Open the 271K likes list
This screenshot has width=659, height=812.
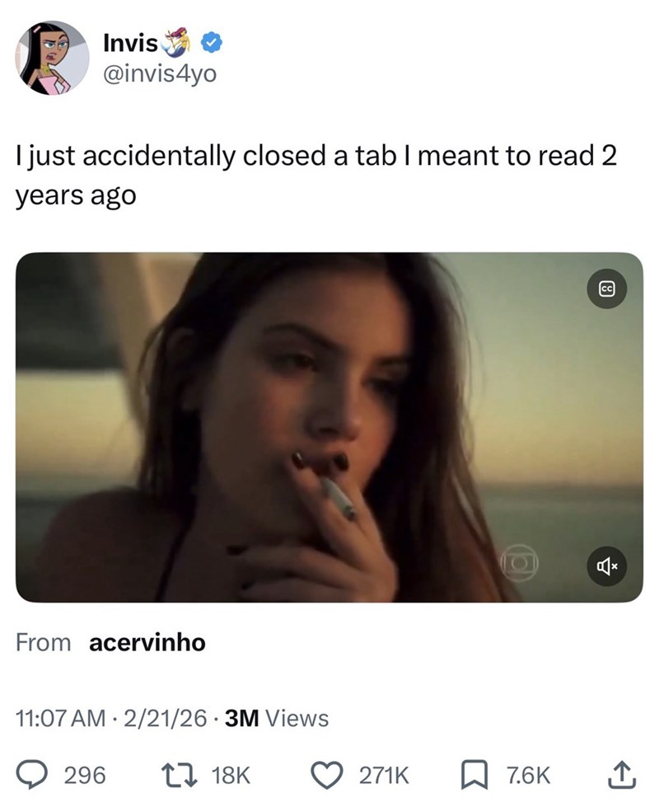click(x=382, y=775)
